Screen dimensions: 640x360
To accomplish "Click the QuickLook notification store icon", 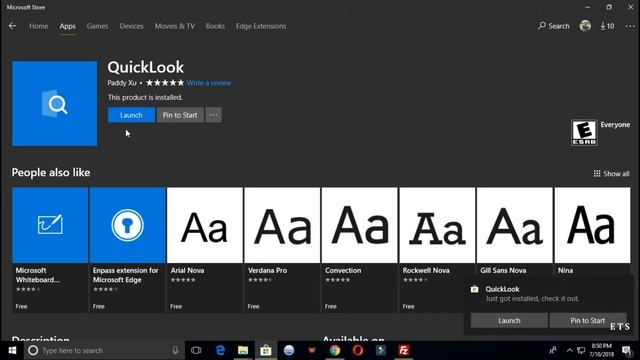I will pos(474,289).
